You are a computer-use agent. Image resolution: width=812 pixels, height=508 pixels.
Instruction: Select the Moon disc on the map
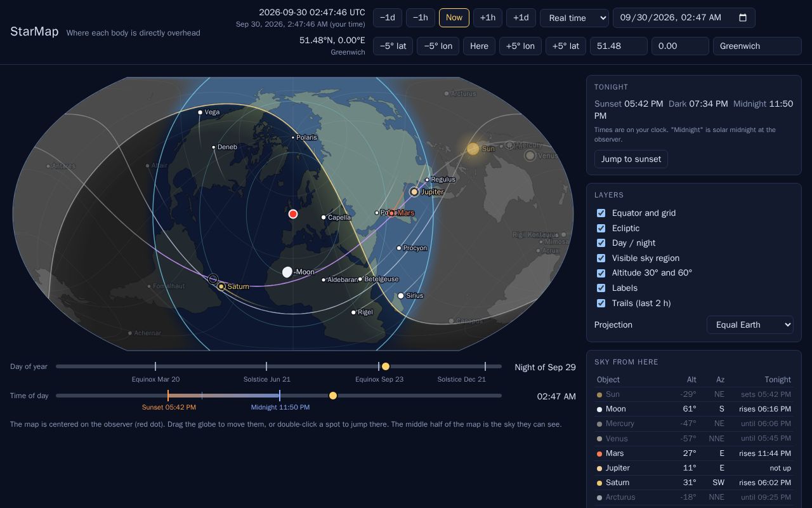coord(287,272)
